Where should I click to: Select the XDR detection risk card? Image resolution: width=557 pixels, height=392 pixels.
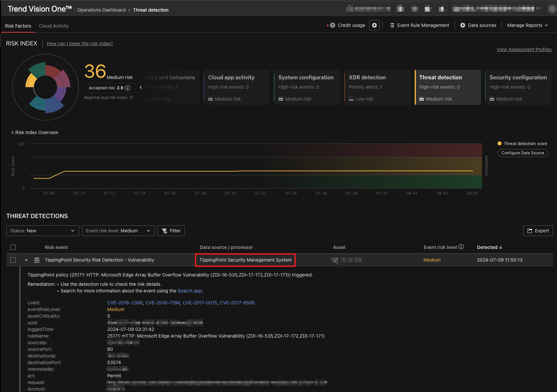tap(377, 87)
